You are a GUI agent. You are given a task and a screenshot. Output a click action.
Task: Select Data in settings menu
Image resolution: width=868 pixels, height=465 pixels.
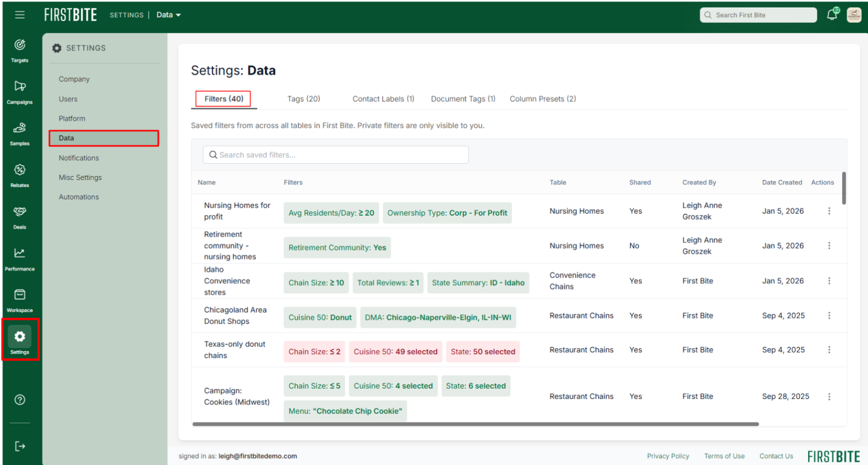click(x=104, y=138)
